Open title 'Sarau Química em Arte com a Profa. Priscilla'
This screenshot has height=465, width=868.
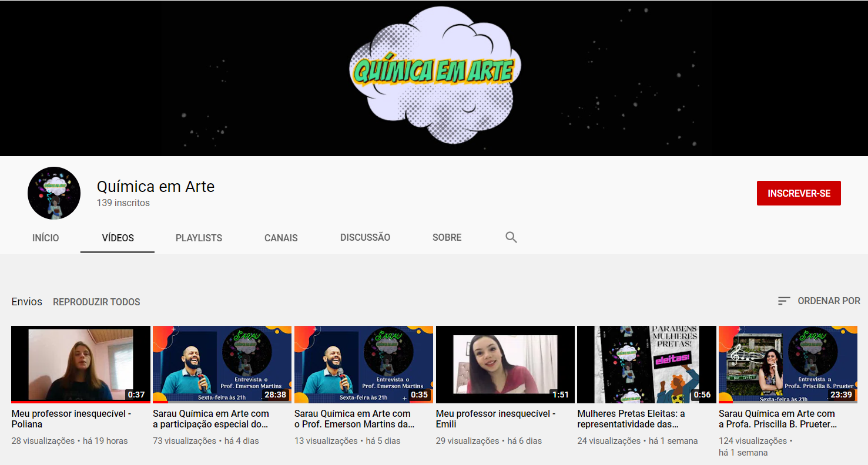coord(778,419)
